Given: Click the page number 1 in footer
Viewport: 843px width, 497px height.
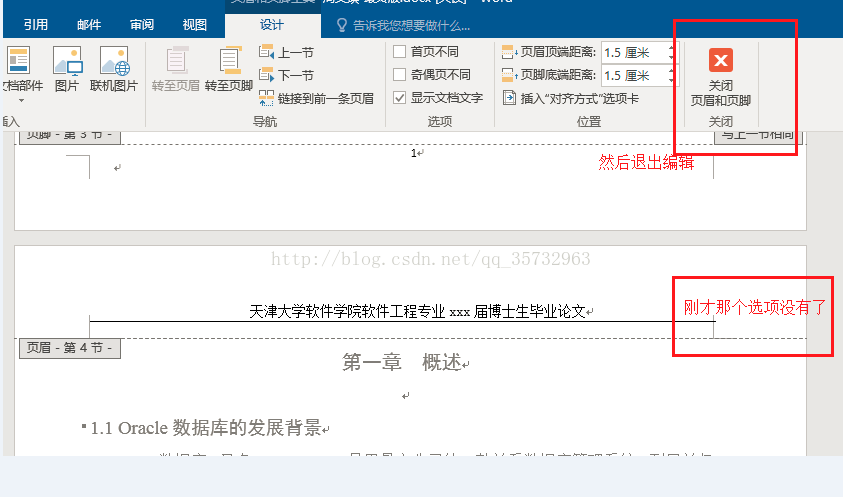Looking at the screenshot, I should (414, 153).
